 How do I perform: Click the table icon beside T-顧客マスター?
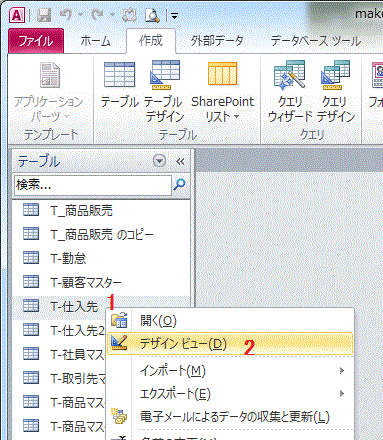pos(31,282)
